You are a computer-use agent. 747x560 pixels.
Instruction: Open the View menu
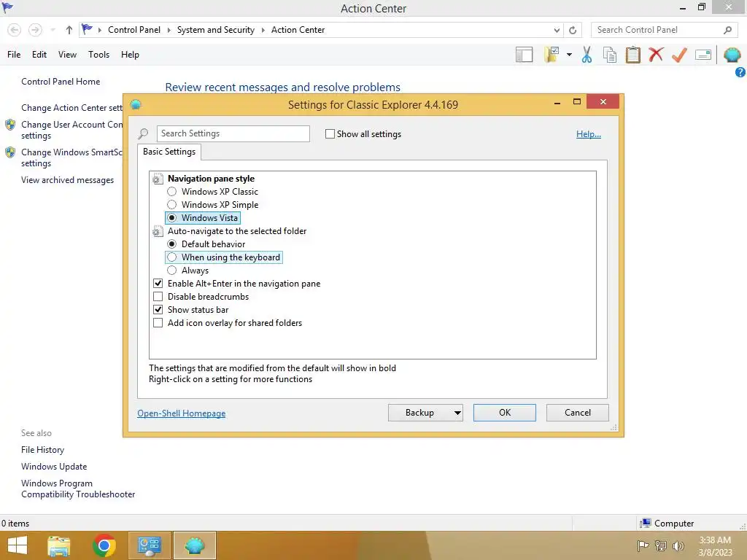click(x=67, y=55)
